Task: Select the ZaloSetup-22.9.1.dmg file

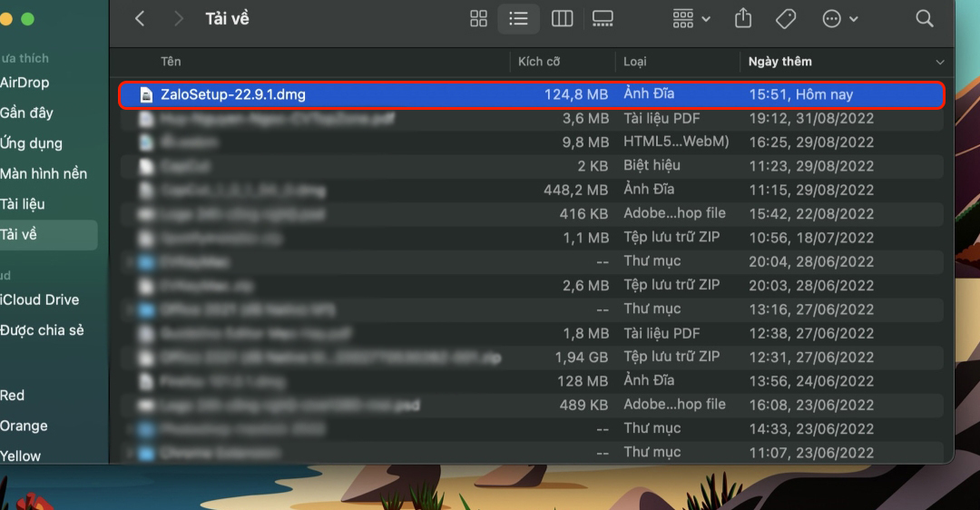Action: (x=531, y=94)
